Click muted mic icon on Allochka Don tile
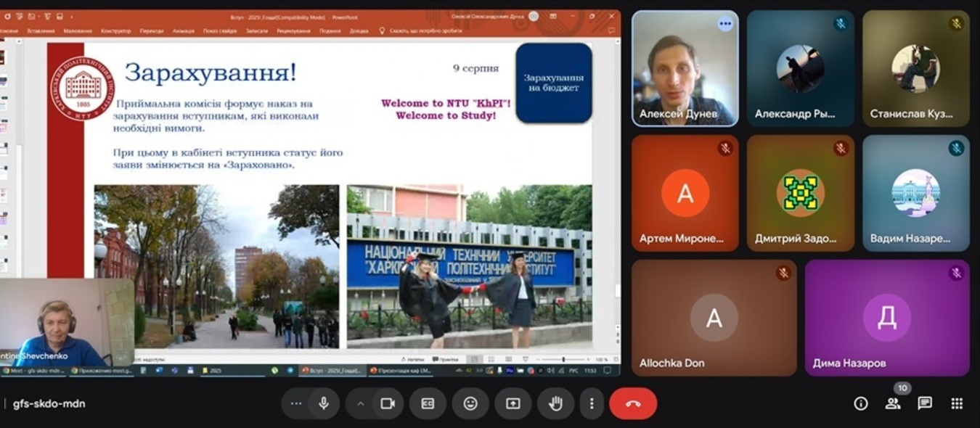Image resolution: width=980 pixels, height=428 pixels. click(x=783, y=273)
